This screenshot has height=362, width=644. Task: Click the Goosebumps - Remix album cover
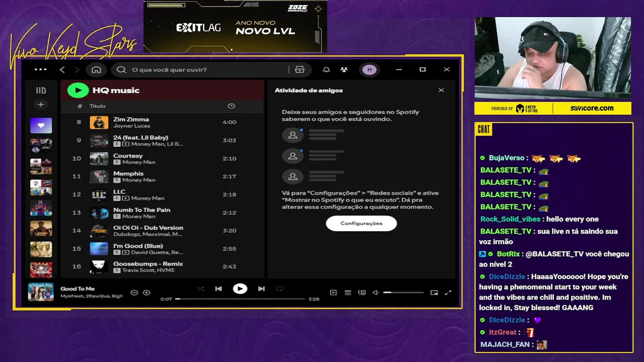click(x=99, y=266)
